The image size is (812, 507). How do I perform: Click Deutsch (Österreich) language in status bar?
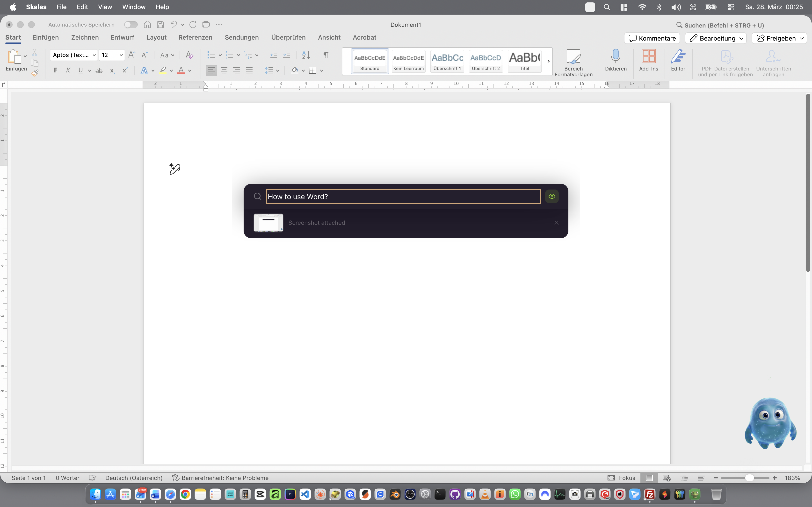click(134, 478)
